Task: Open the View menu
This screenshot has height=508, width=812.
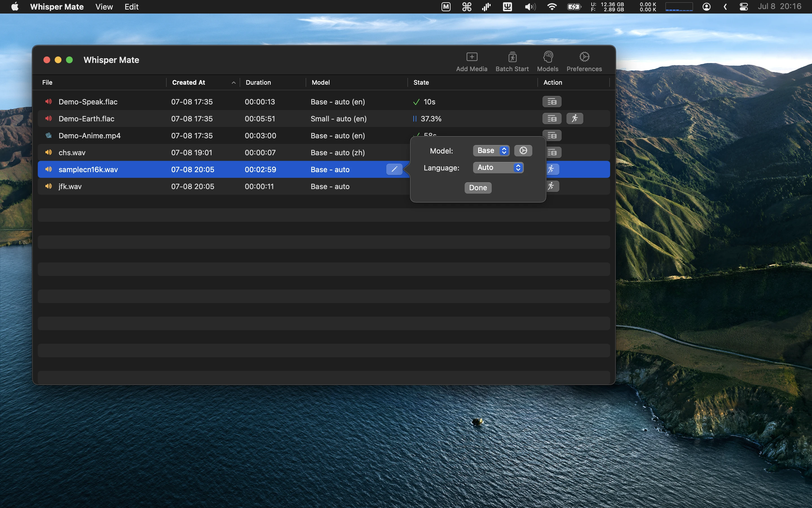Action: 104,7
